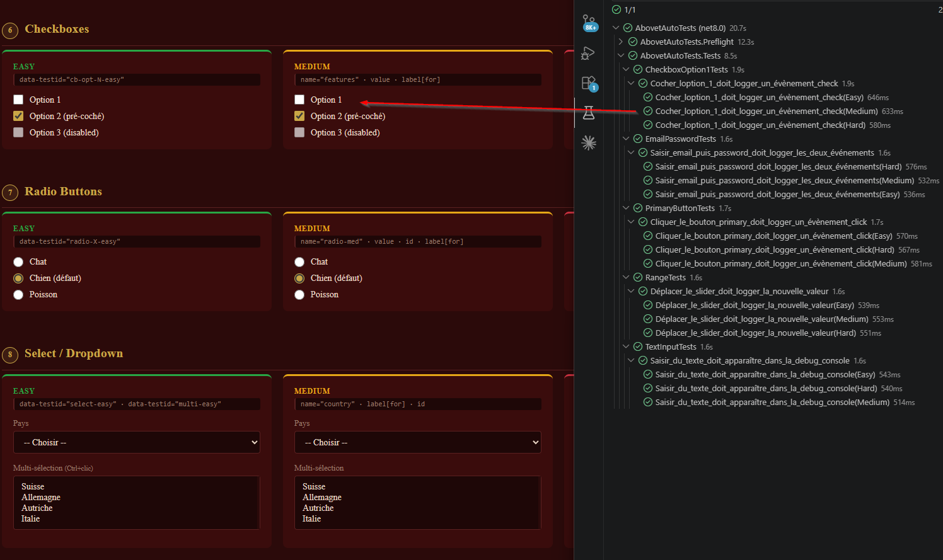The image size is (943, 560).
Task: Collapse the RangeTests node
Action: [626, 277]
